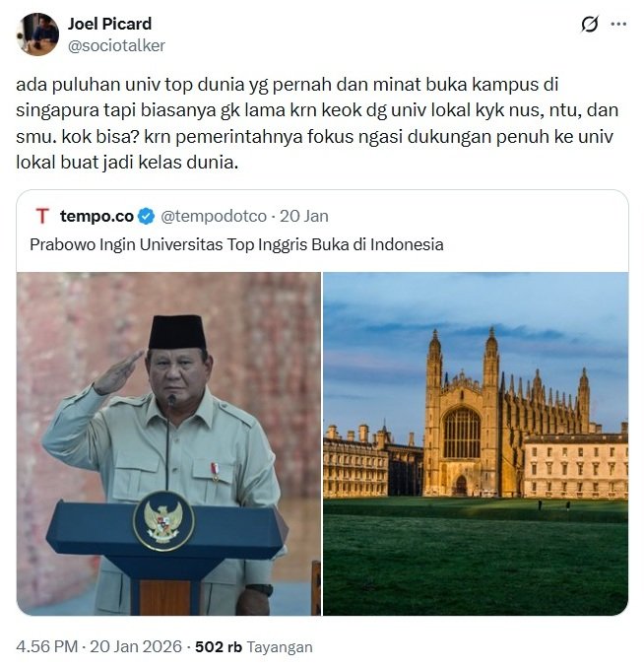644x668 pixels.
Task: Click the 20 Jan 2026 post date
Action: pyautogui.click(x=136, y=646)
